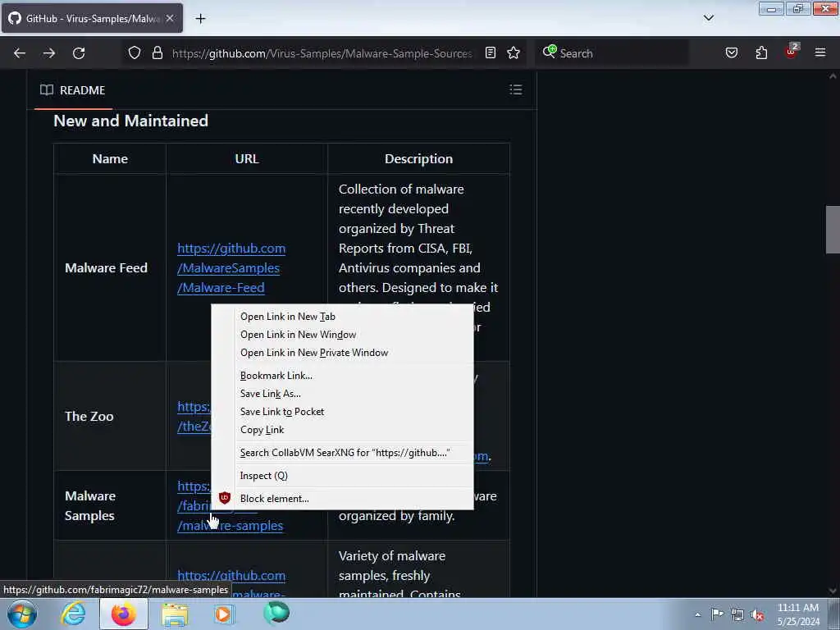Viewport: 840px width, 630px height.
Task: Open the tracking protection shield icon
Action: click(x=135, y=52)
